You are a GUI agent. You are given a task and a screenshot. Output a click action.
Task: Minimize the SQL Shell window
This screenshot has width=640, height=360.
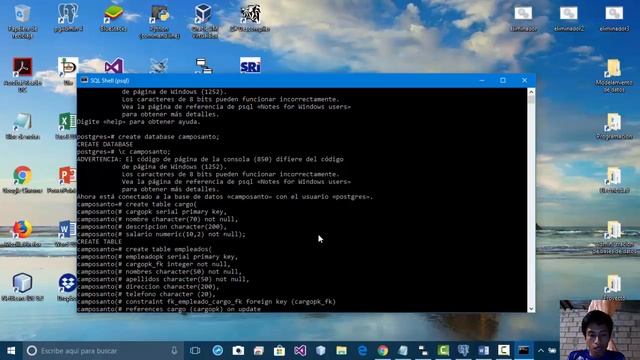click(x=482, y=80)
